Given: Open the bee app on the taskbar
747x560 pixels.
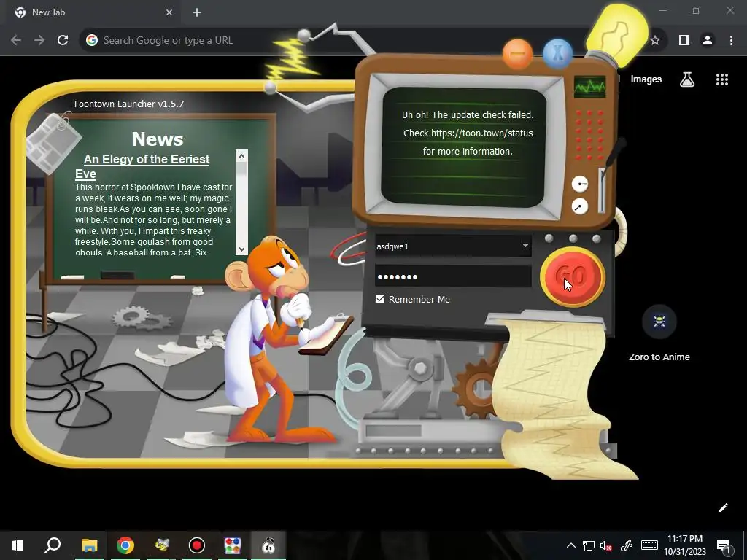Looking at the screenshot, I should 161,545.
